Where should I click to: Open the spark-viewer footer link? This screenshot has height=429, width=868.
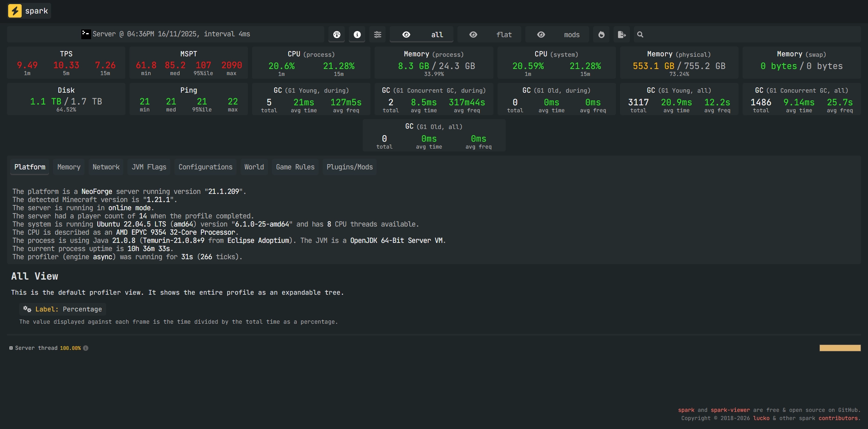click(x=730, y=410)
